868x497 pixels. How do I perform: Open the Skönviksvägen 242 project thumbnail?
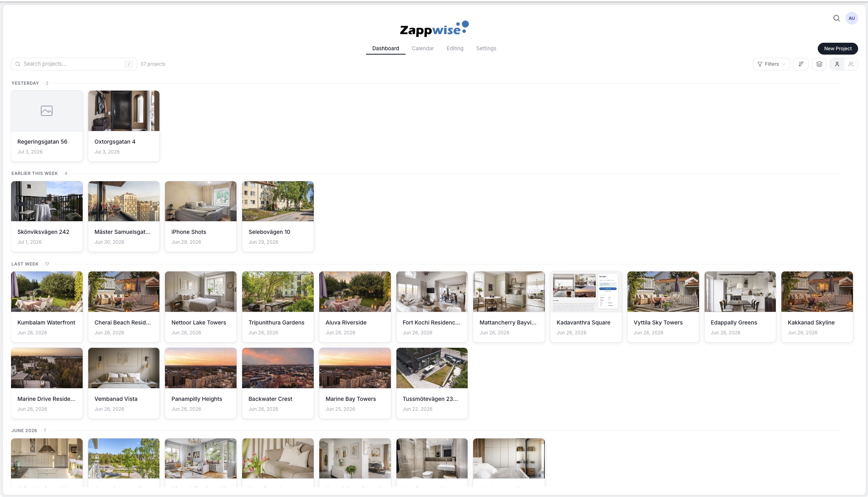click(47, 201)
